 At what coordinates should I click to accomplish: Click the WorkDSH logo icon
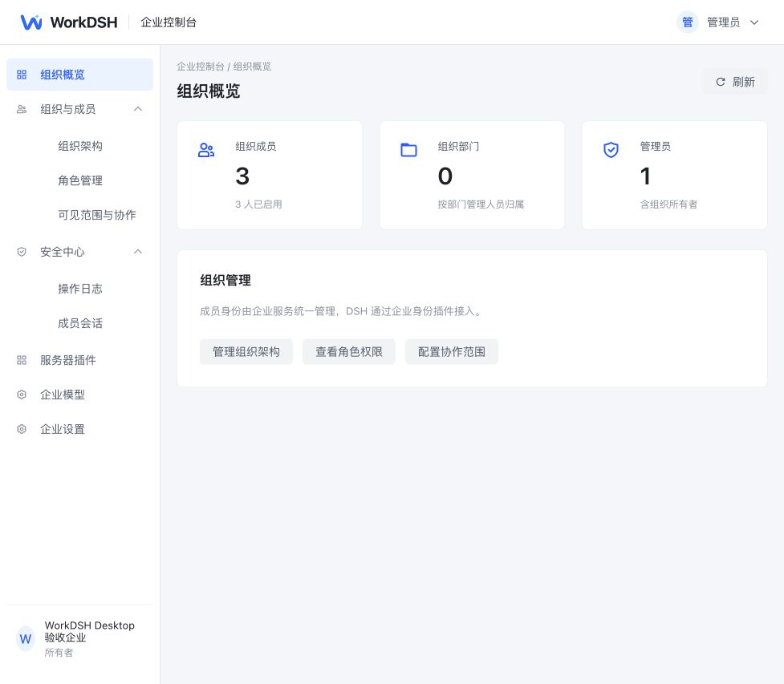pos(31,22)
